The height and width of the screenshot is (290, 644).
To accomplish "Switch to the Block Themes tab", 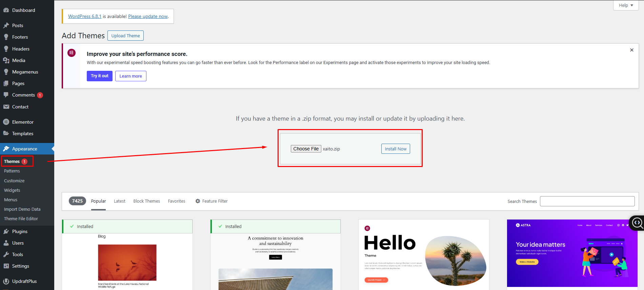I will [x=146, y=201].
